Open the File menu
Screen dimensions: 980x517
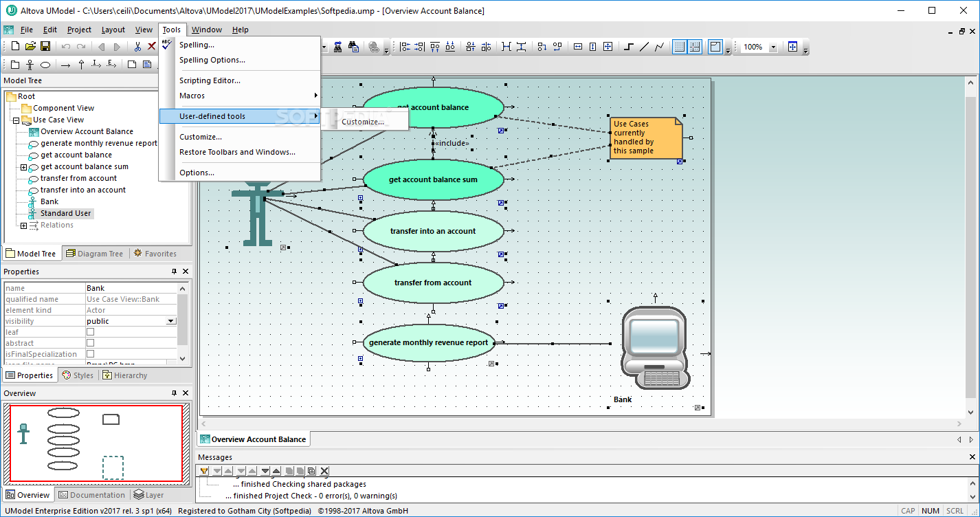(x=26, y=30)
